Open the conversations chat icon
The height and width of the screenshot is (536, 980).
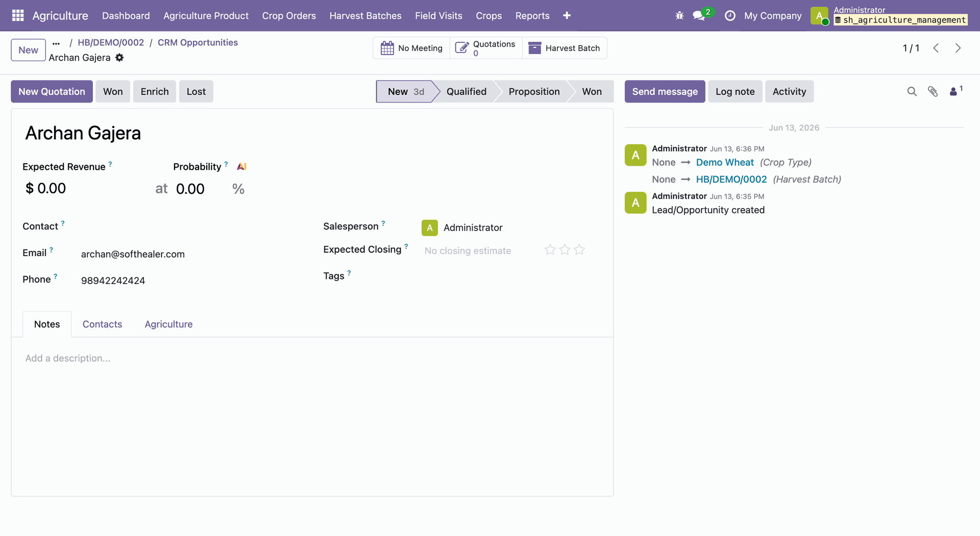pyautogui.click(x=699, y=16)
